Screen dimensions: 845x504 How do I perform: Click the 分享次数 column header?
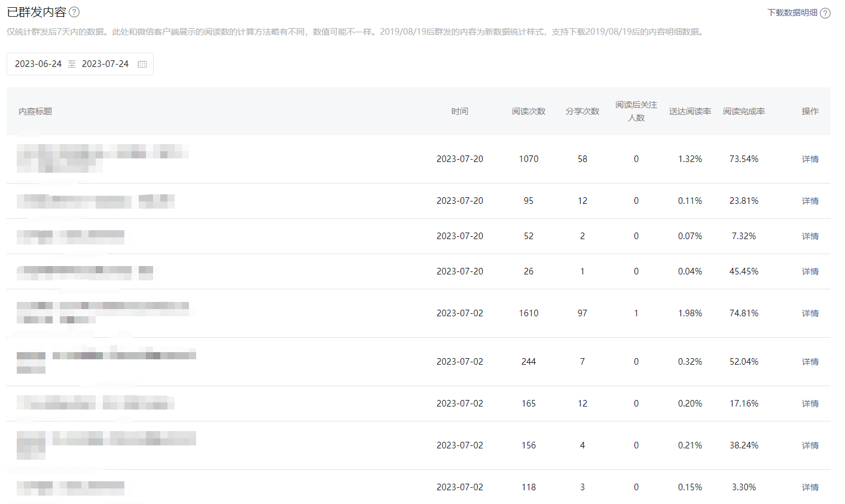tap(582, 111)
